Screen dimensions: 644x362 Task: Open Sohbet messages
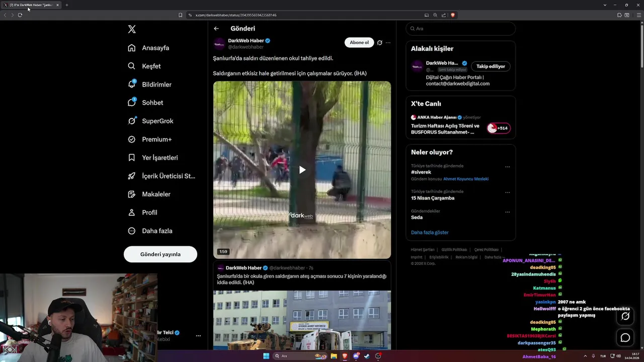point(146,103)
